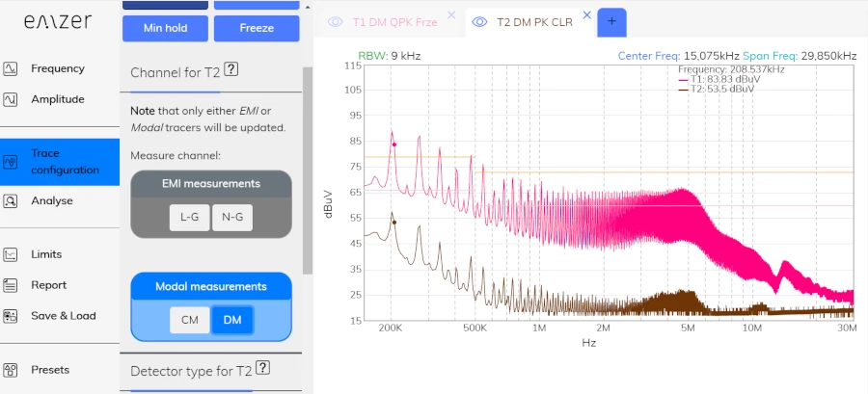
Task: Select CM modal measurement
Action: (189, 320)
